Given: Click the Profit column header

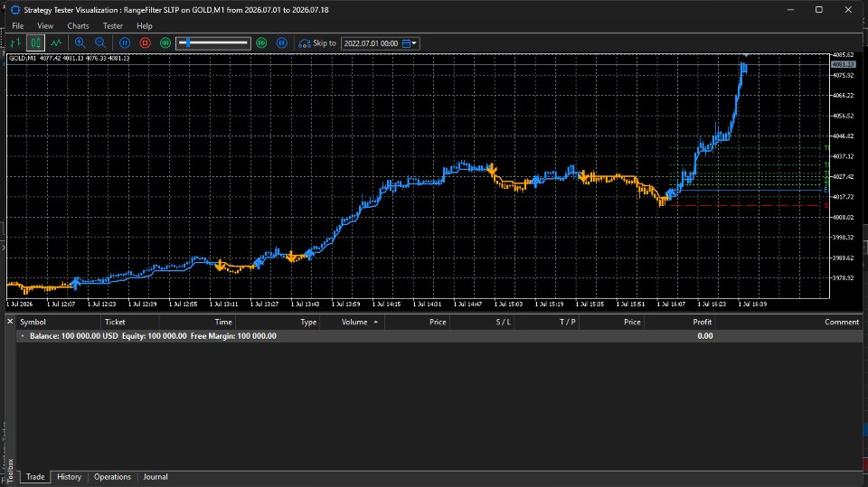Looking at the screenshot, I should click(x=679, y=322).
